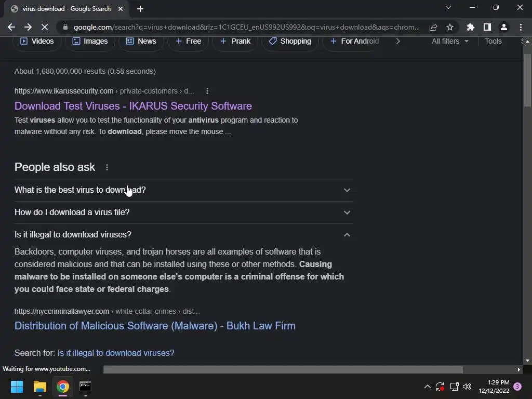Open the People also ask options menu
This screenshot has height=399, width=532.
tap(107, 167)
